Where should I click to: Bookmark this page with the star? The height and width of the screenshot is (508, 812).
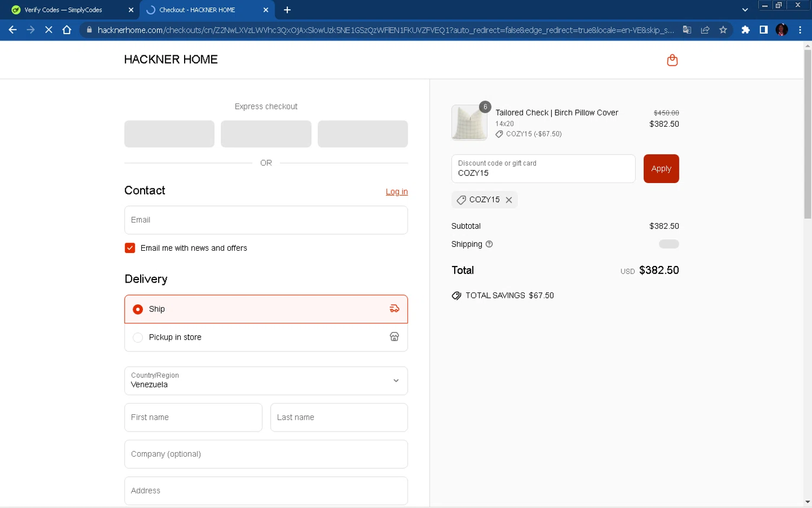723,30
